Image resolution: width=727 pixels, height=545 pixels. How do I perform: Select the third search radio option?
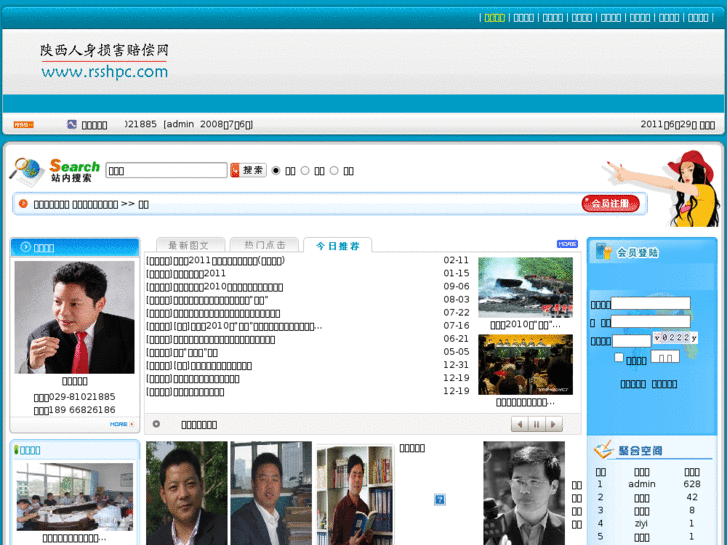pyautogui.click(x=334, y=171)
